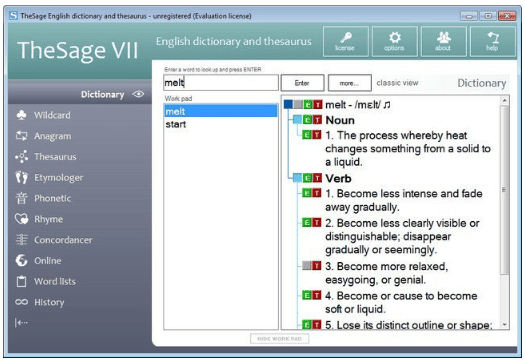The width and height of the screenshot is (525, 360).
Task: Open the Rhyme tool
Action: 49,219
